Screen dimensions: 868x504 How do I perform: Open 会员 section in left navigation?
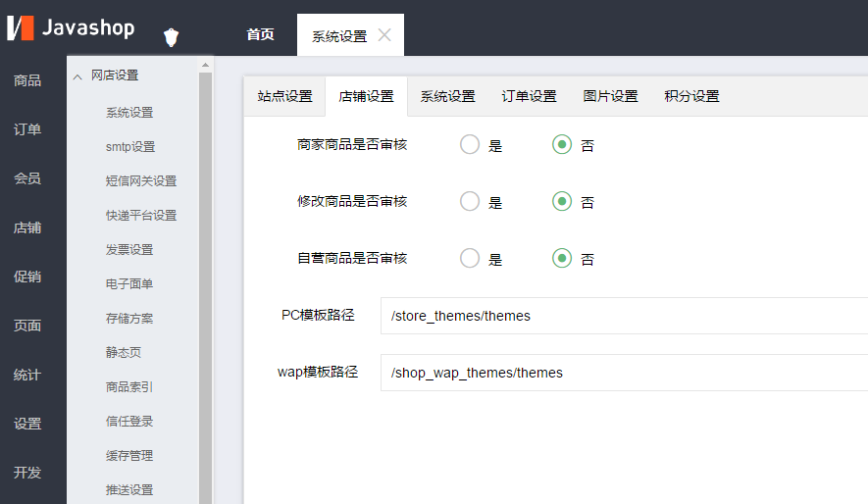(27, 178)
